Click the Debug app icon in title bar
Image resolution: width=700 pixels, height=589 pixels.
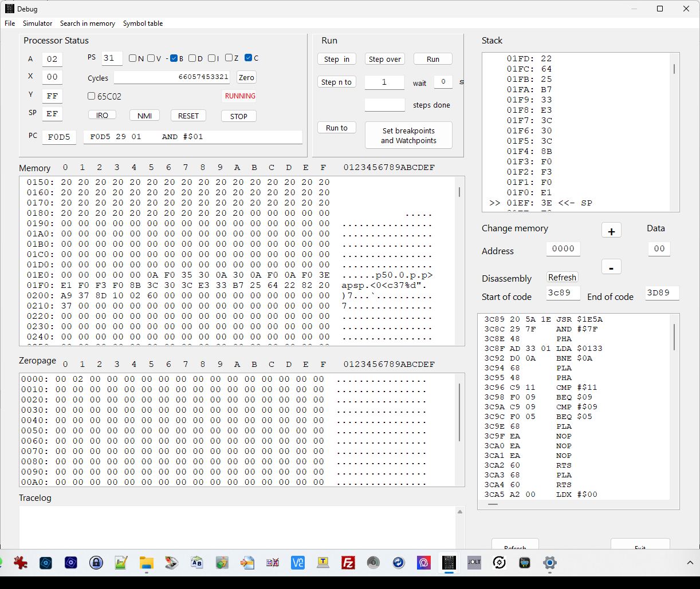(x=9, y=9)
